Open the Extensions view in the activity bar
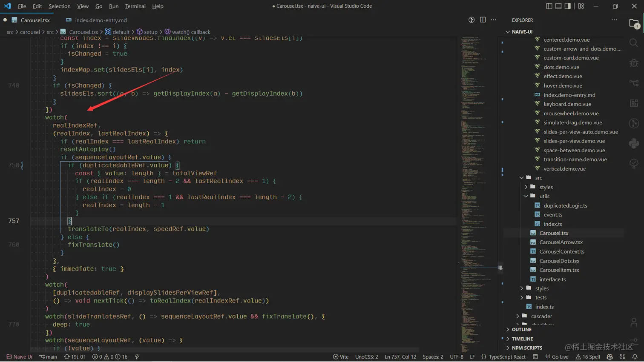This screenshot has height=362, width=644. click(x=634, y=103)
